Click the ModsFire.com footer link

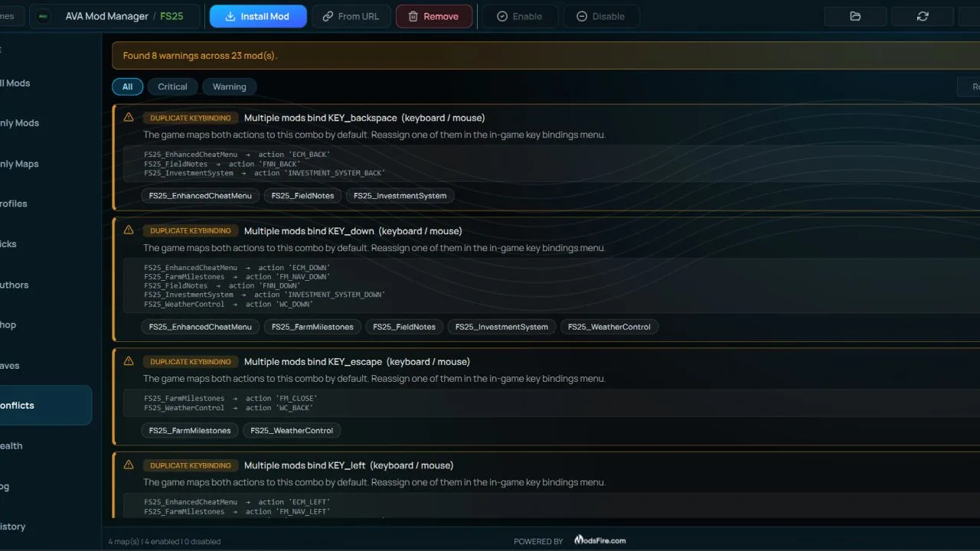(600, 540)
